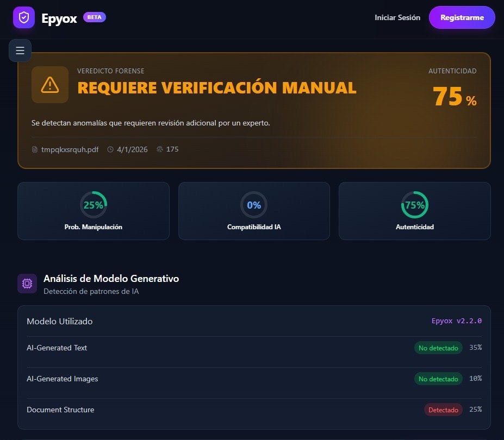Screen dimensions: 504x440
Task: Click the No detectado badge for AI-Generated Text
Action: pyautogui.click(x=438, y=348)
